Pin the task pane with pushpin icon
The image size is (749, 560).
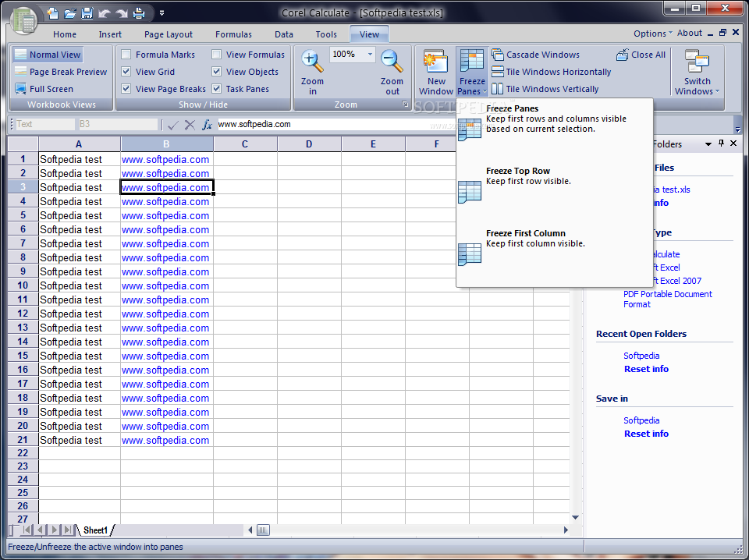(721, 144)
